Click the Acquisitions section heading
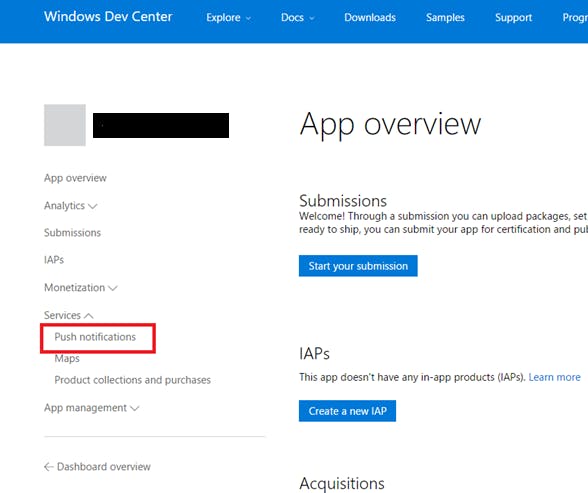This screenshot has height=493, width=588. (x=342, y=483)
